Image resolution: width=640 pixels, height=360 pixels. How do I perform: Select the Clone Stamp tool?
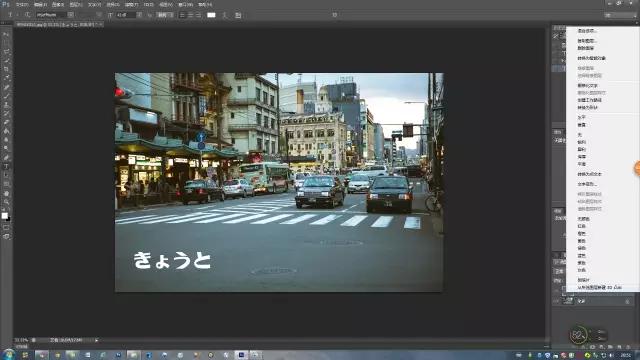click(6, 105)
